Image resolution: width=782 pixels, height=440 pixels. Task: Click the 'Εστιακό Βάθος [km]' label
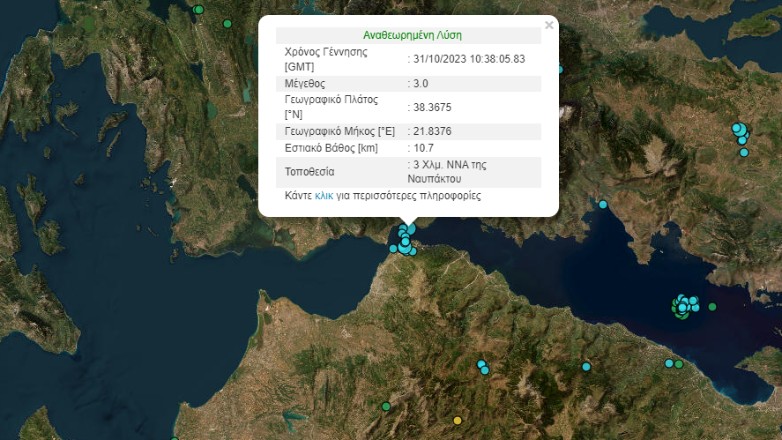[331, 148]
